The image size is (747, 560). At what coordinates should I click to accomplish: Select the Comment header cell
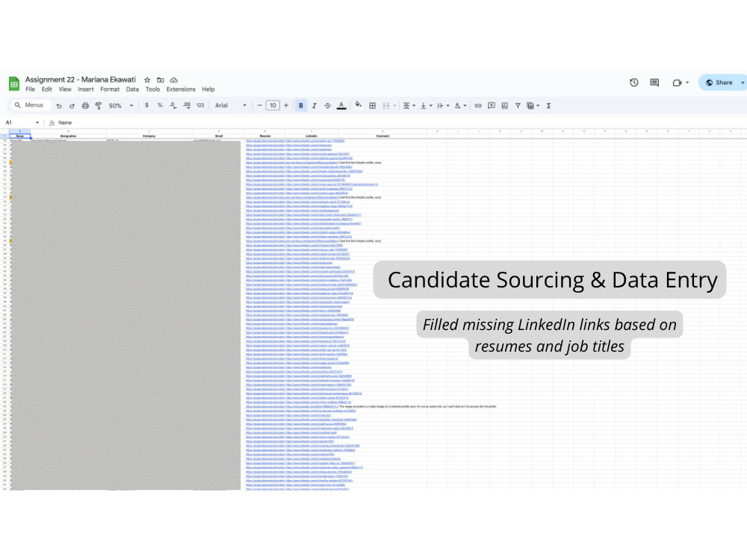click(382, 136)
